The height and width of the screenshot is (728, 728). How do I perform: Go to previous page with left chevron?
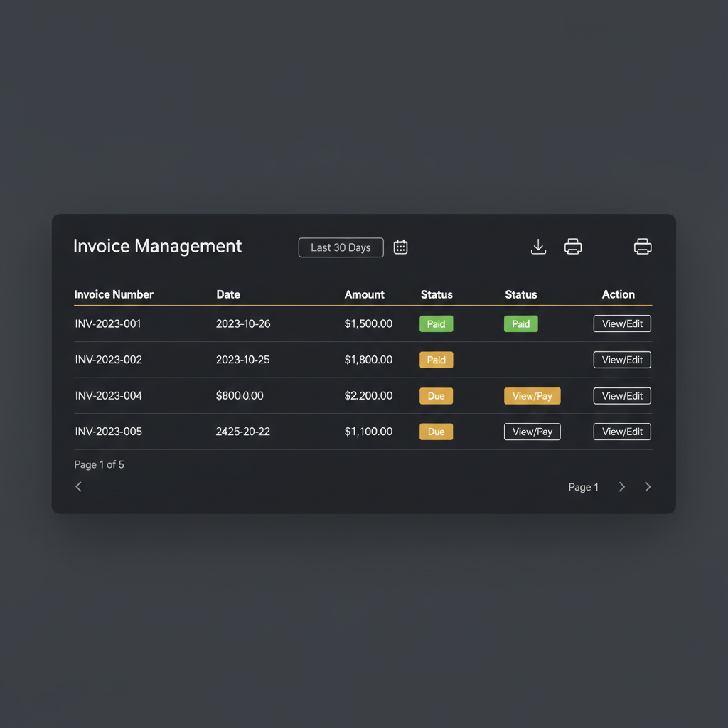point(78,486)
